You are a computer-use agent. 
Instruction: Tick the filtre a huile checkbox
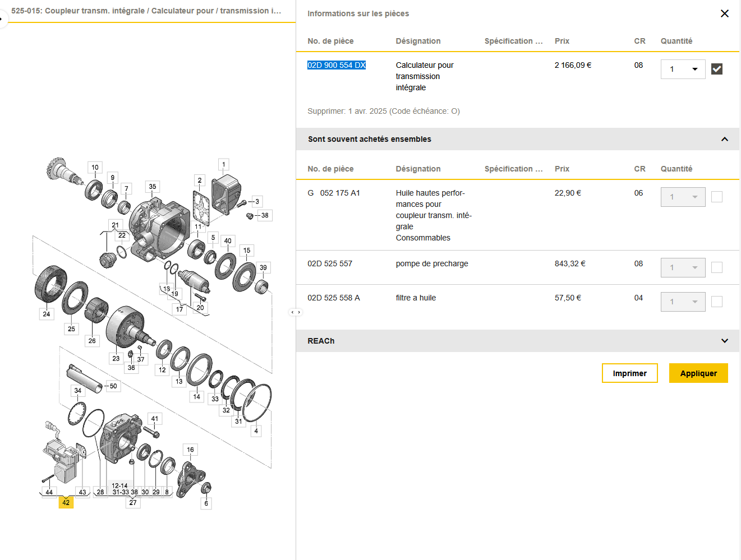[716, 302]
